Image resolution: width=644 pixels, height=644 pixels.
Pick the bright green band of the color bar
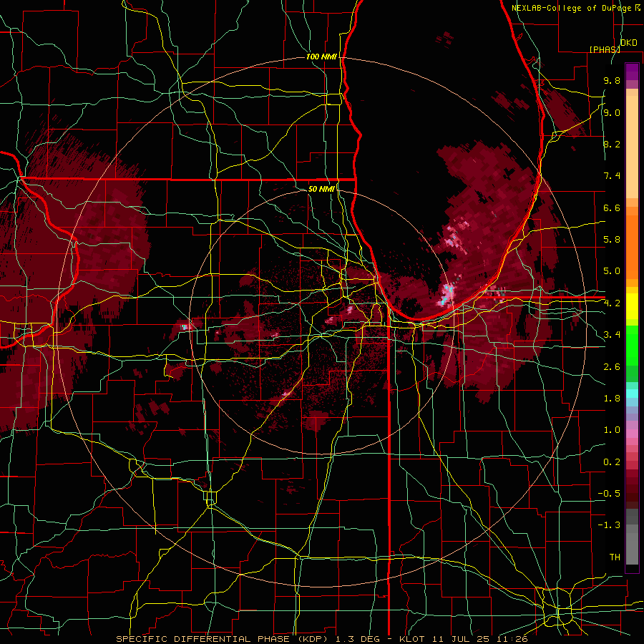pyautogui.click(x=632, y=345)
